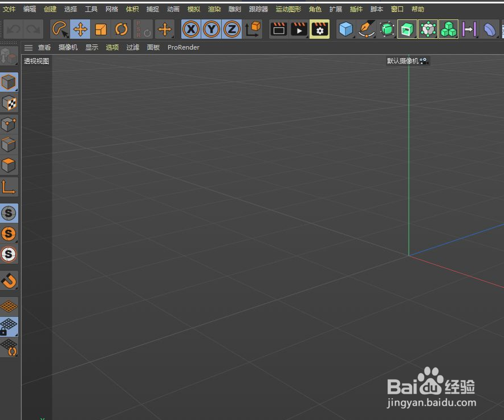Open viewport 摄像机 menu
Image resolution: width=504 pixels, height=420 pixels.
pyautogui.click(x=68, y=47)
